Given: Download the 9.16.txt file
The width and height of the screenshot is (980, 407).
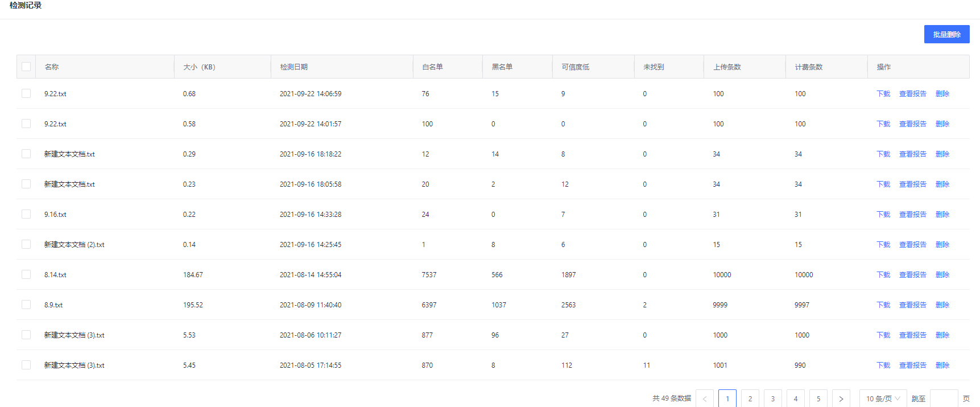Looking at the screenshot, I should (x=883, y=215).
